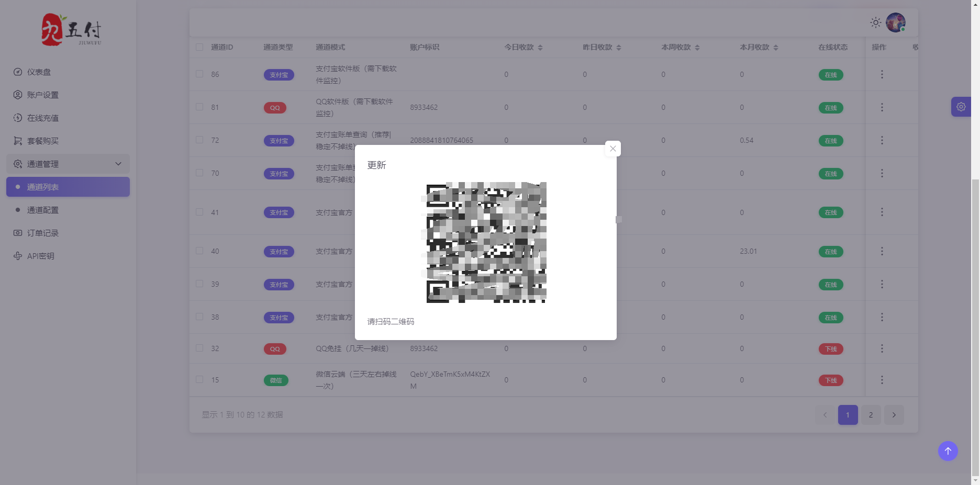Open actions menu for channel 81
Viewport: 980px width, 485px height.
point(882,107)
